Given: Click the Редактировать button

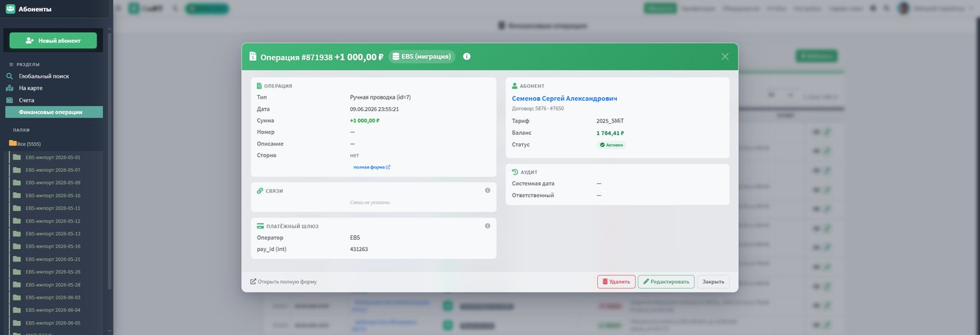Looking at the screenshot, I should (666, 282).
